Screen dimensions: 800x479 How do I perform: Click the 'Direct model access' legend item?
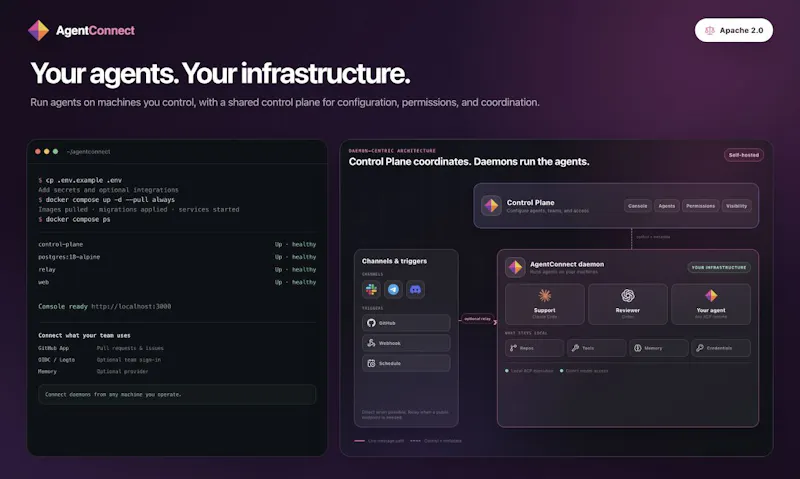pyautogui.click(x=584, y=371)
